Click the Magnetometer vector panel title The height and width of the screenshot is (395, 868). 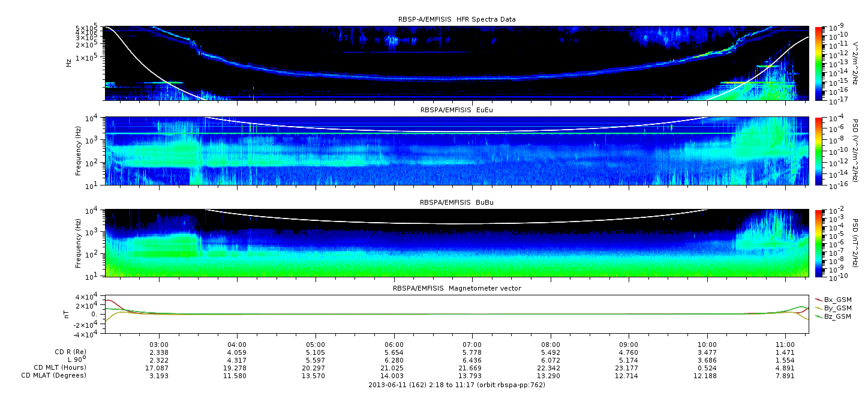point(456,288)
